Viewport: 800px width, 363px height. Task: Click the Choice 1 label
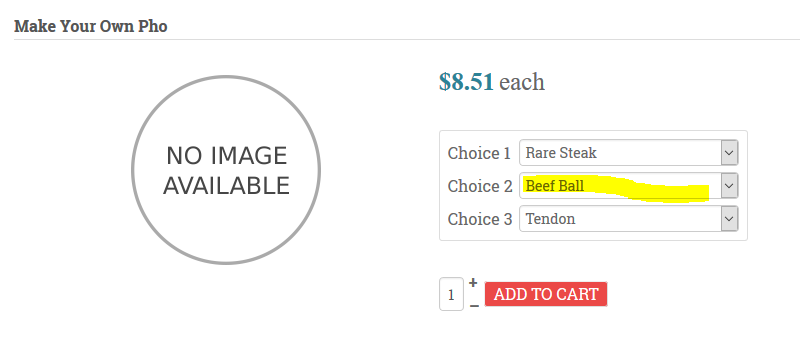(x=479, y=153)
